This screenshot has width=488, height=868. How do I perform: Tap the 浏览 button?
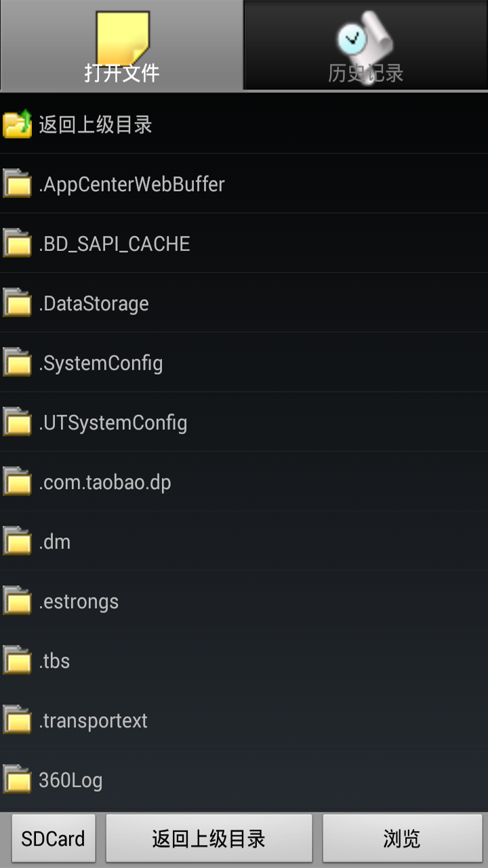(402, 839)
